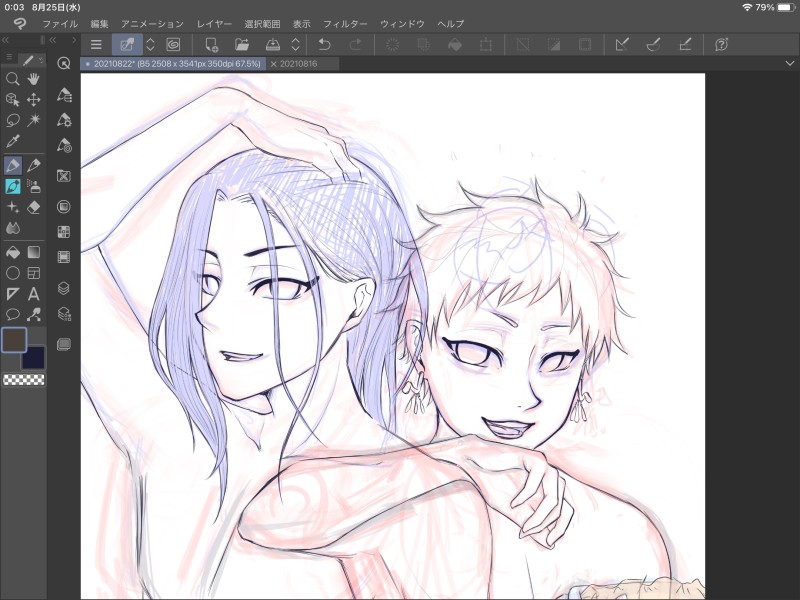The height and width of the screenshot is (600, 800).
Task: Toggle the highlighted edit mode command bar button
Action: click(x=127, y=45)
